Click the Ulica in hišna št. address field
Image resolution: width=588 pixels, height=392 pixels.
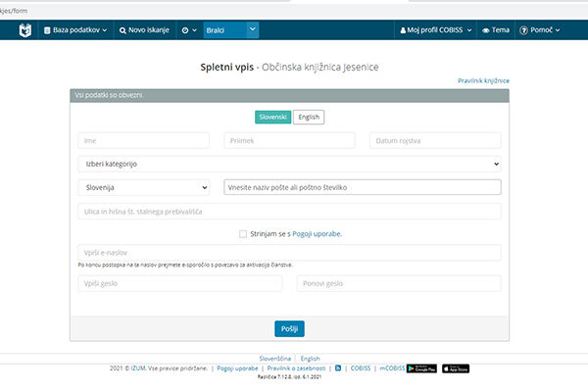(x=289, y=212)
